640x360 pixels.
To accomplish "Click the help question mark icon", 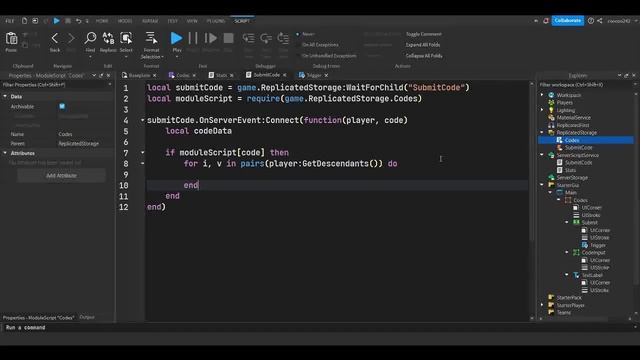I will pyautogui.click(x=591, y=20).
